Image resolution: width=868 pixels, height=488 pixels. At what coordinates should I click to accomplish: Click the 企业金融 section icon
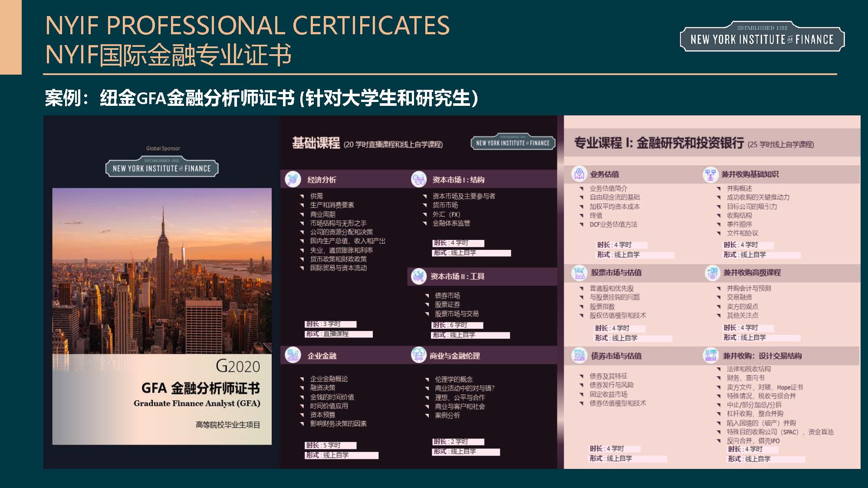[x=293, y=355]
